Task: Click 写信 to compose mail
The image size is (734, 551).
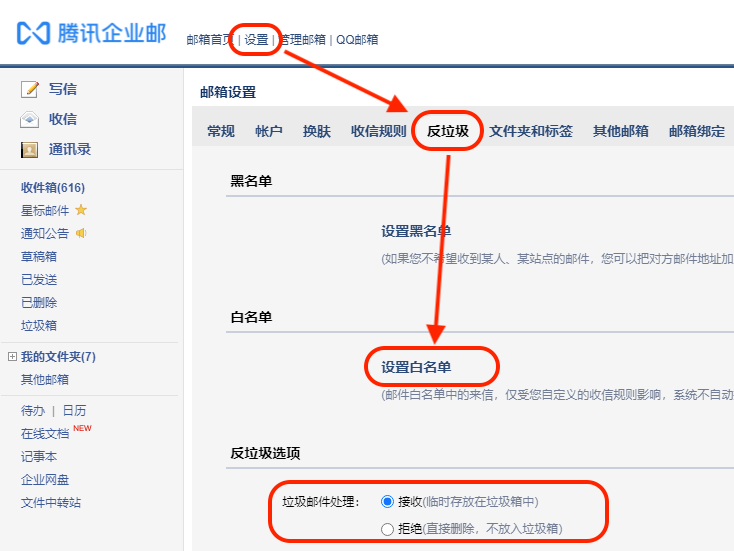Action: [x=63, y=89]
